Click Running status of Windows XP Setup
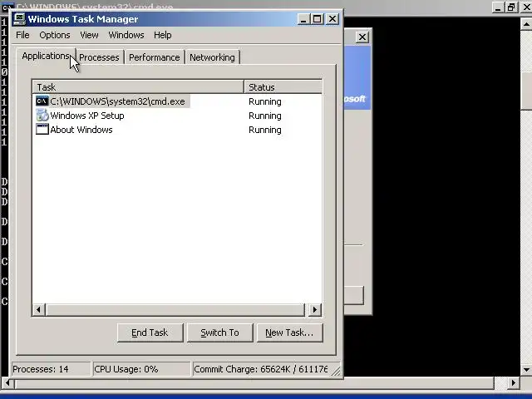Screen dimensions: 532x399 coord(265,116)
